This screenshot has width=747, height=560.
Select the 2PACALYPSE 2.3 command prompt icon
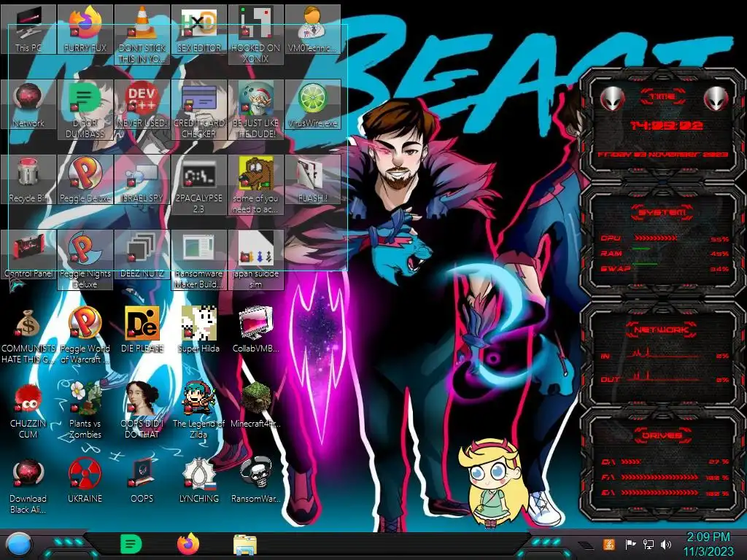[198, 185]
